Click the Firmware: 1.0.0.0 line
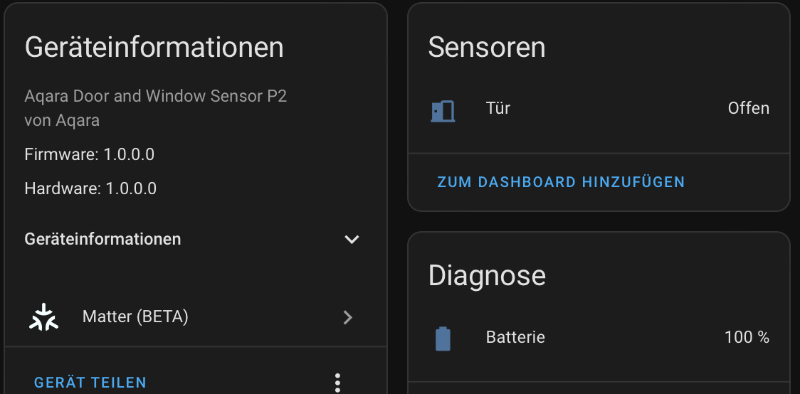 point(89,154)
